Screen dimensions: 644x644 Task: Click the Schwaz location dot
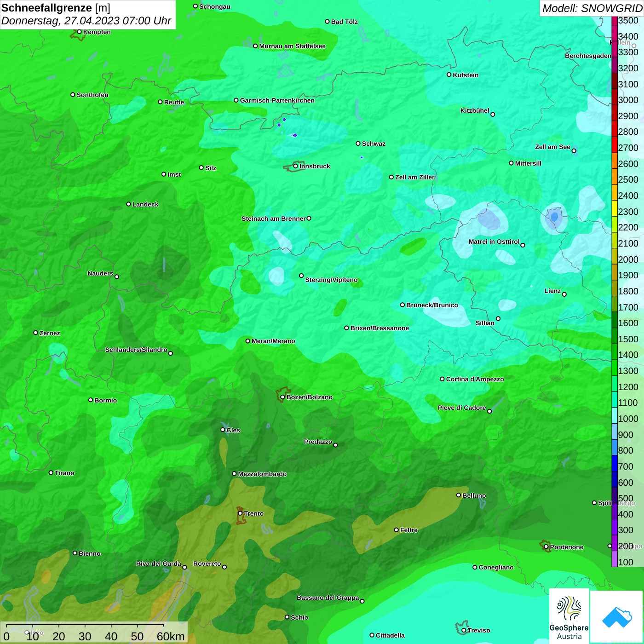pos(358,144)
